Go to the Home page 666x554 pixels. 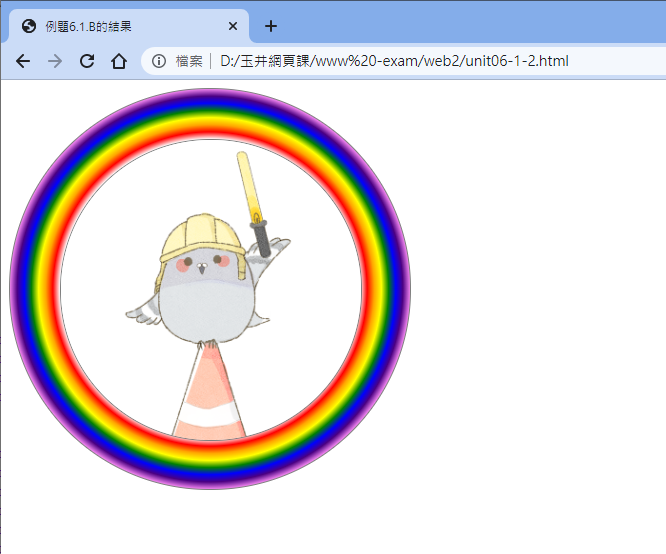(118, 61)
